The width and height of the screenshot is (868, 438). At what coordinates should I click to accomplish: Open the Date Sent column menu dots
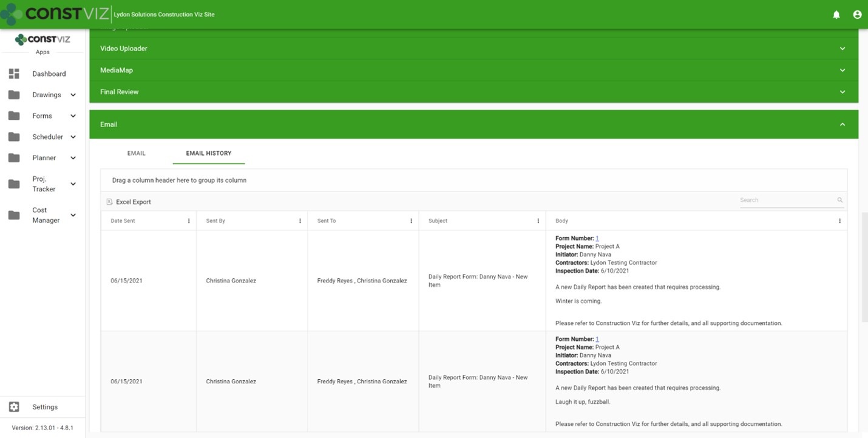tap(189, 221)
